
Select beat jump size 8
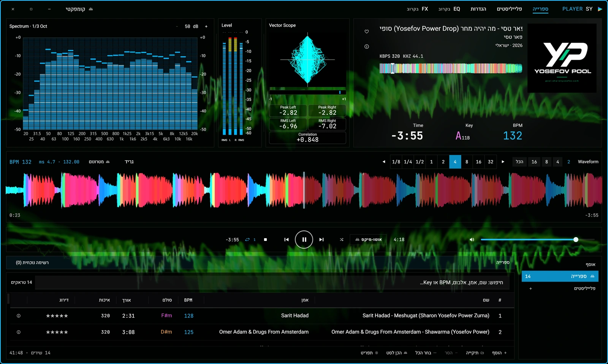467,162
